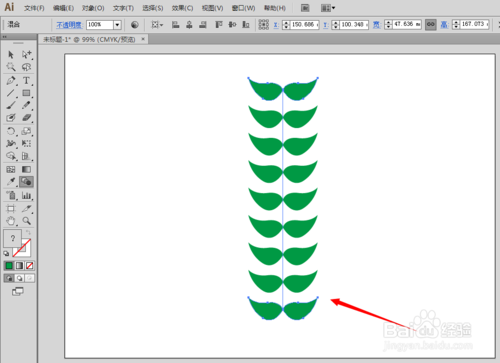Open the 文件(F) menu
The height and width of the screenshot is (363, 500).
(x=34, y=8)
